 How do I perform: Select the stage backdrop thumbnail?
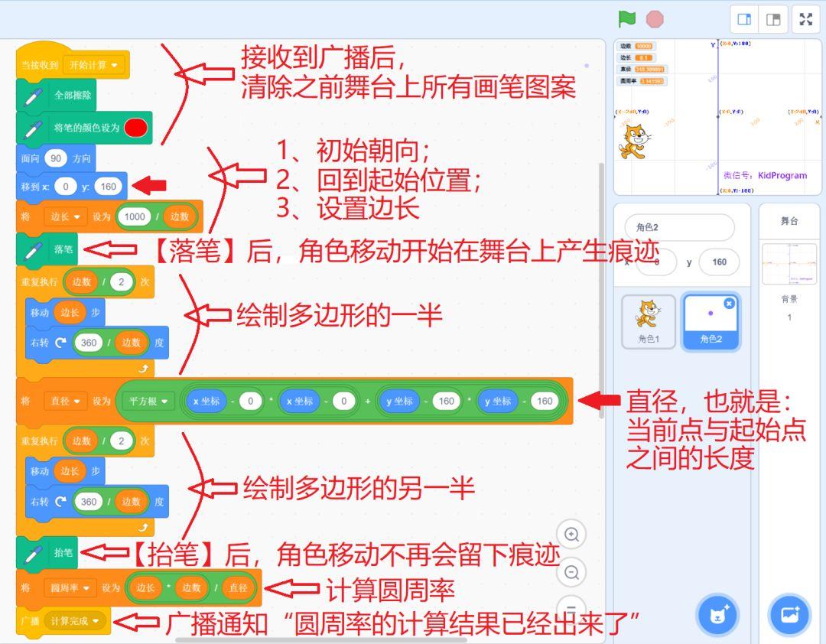[789, 264]
